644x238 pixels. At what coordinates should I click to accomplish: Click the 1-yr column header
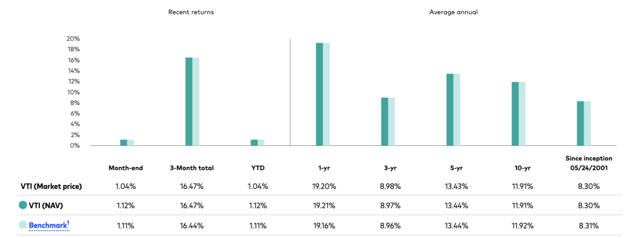click(x=323, y=168)
